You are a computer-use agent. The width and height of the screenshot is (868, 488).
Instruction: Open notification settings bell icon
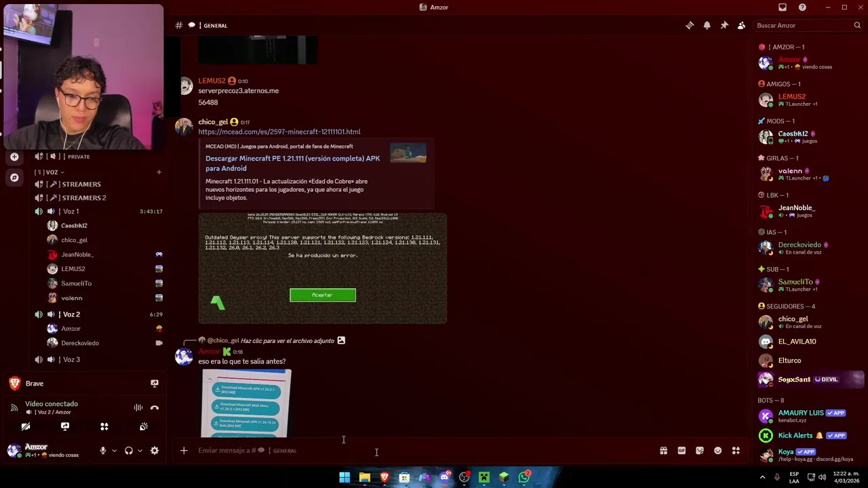[x=707, y=25]
